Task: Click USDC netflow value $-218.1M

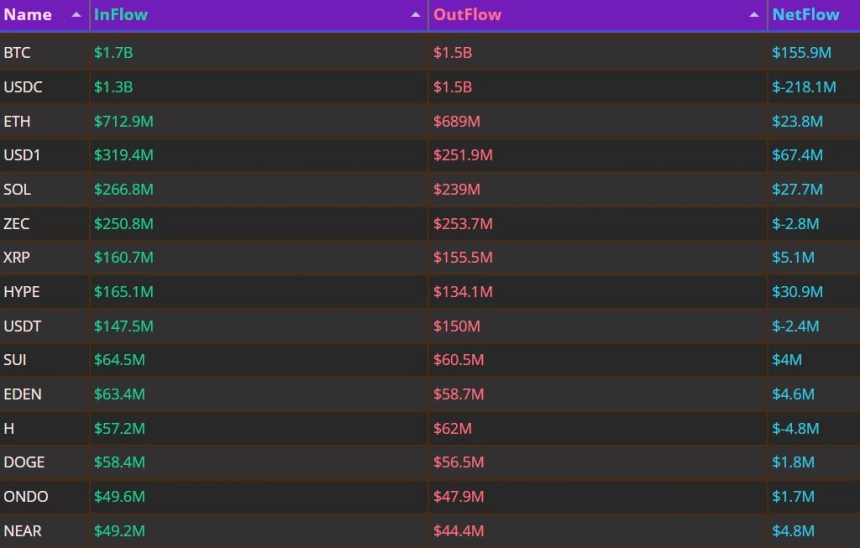Action: click(x=804, y=87)
